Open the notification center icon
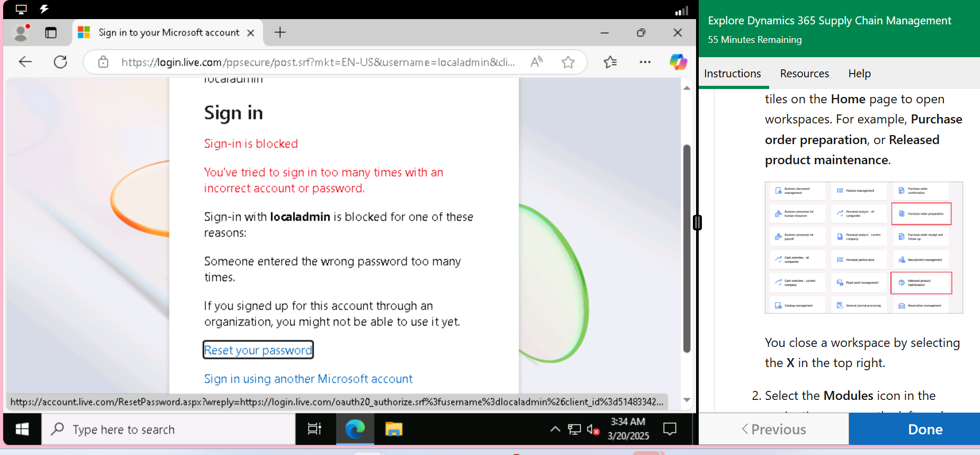This screenshot has width=980, height=455. click(x=670, y=429)
